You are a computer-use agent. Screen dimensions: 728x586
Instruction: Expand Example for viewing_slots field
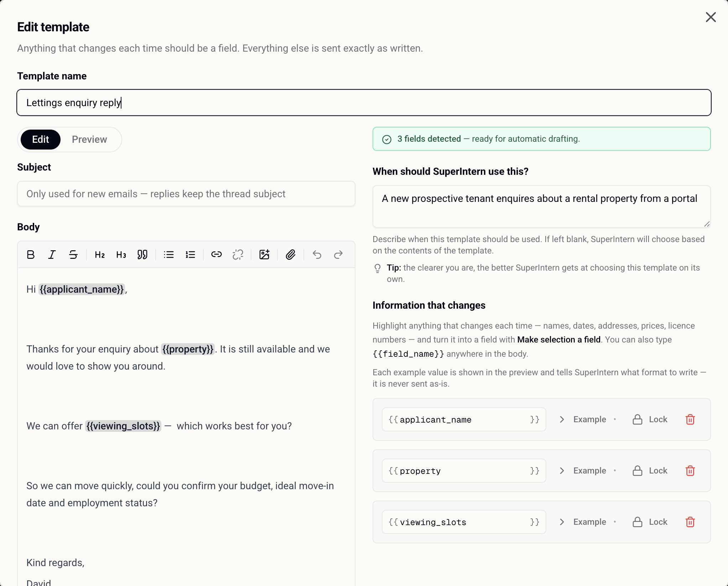click(587, 522)
